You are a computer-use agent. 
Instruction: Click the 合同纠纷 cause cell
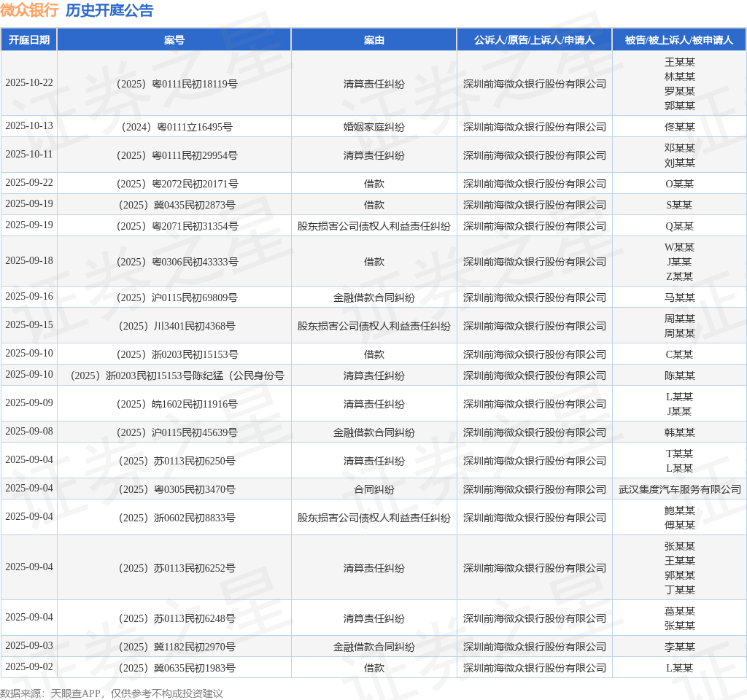tap(374, 489)
